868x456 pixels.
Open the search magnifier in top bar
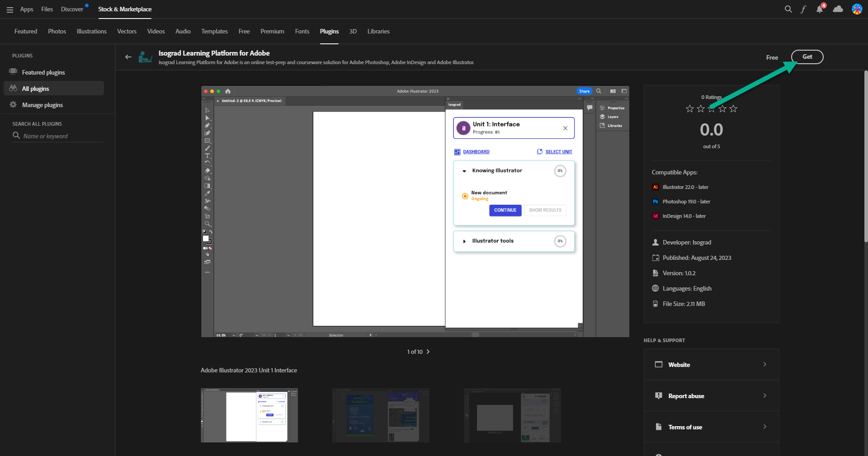pyautogui.click(x=788, y=9)
